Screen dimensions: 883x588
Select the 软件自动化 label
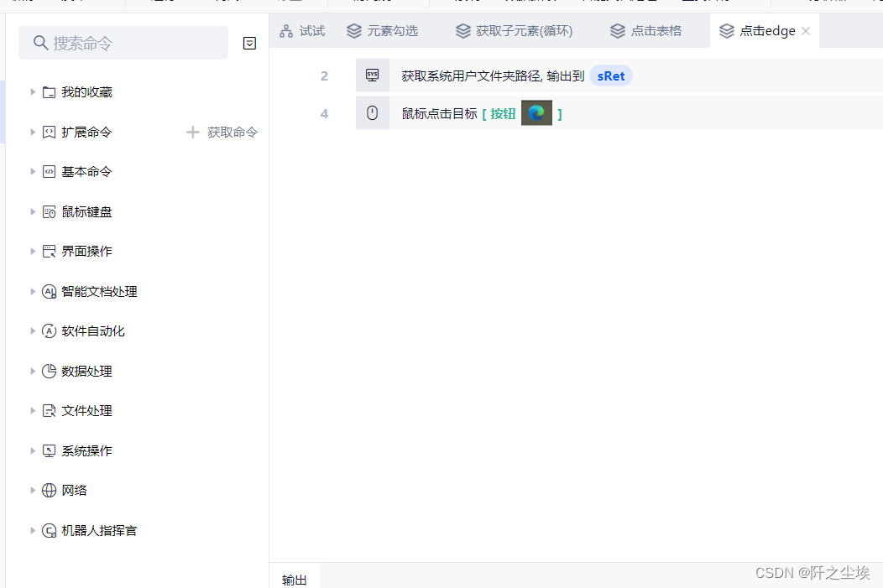point(93,330)
